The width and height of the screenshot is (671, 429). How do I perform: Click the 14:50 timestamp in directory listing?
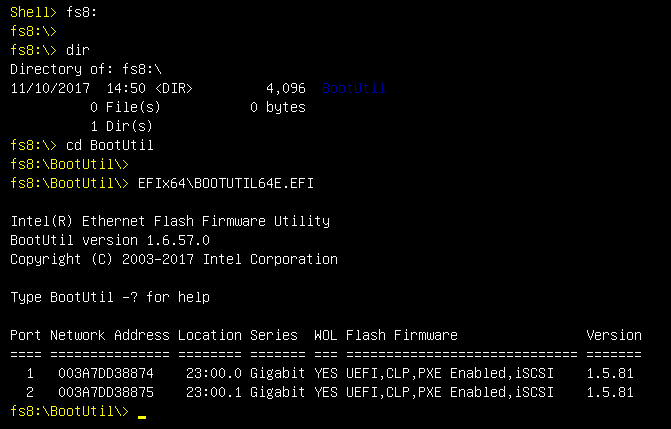pos(126,88)
